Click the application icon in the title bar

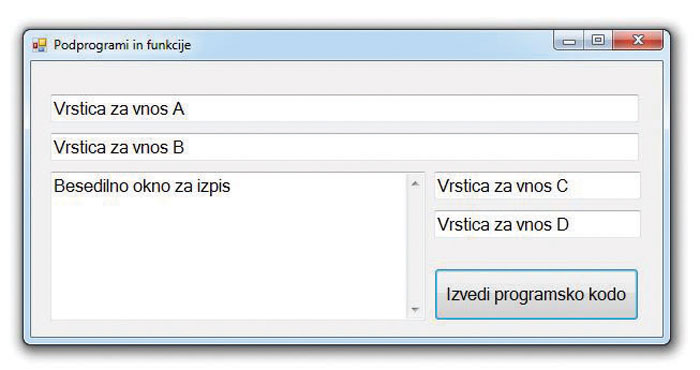[39, 45]
